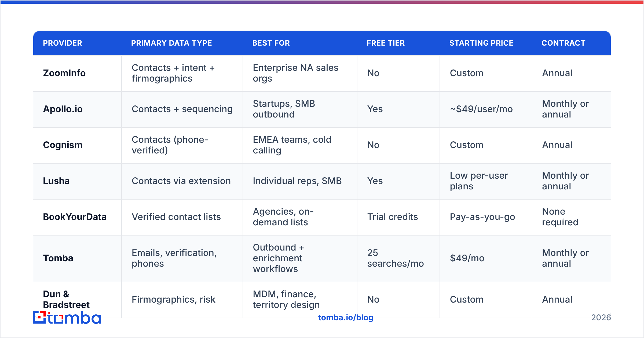644x338 pixels.
Task: Click Lusha's 'Monthly or annual' contract cell
Action: coord(572,181)
